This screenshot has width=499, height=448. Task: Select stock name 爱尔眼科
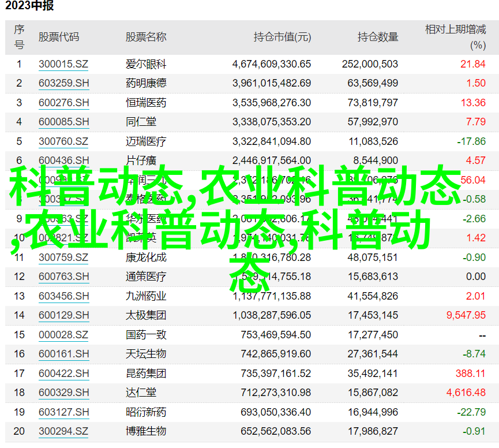point(146,64)
